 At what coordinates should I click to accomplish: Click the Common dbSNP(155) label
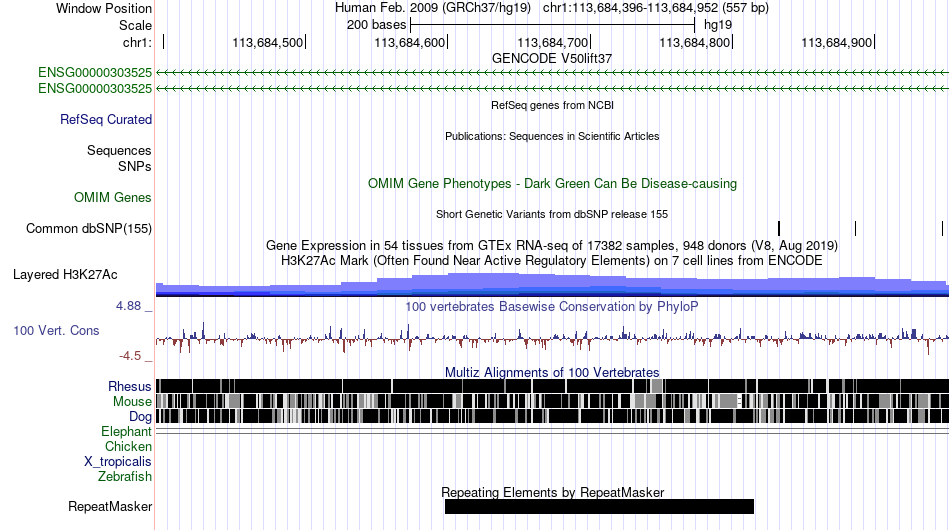[x=89, y=228]
